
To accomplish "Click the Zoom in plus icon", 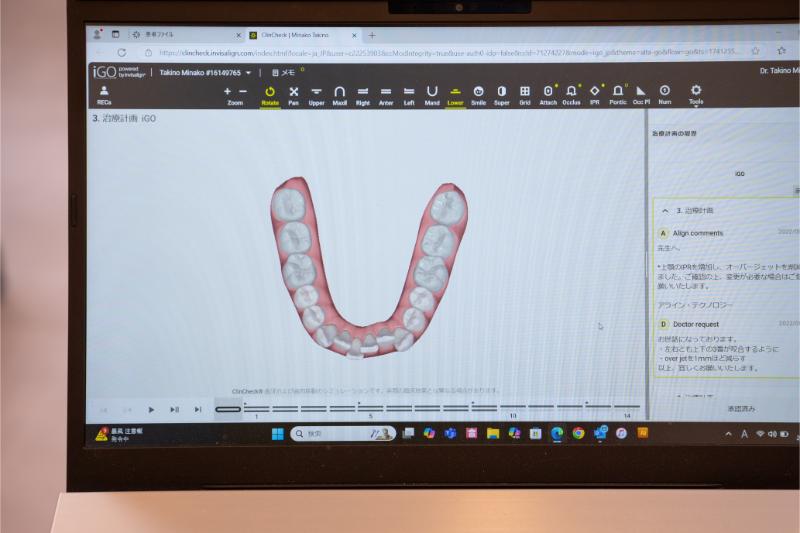I will (228, 91).
